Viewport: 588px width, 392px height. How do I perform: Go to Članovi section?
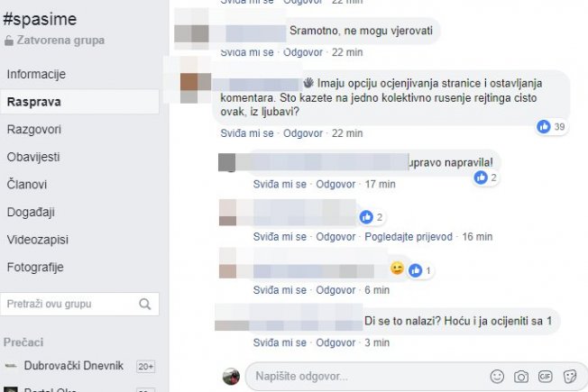[x=27, y=185]
